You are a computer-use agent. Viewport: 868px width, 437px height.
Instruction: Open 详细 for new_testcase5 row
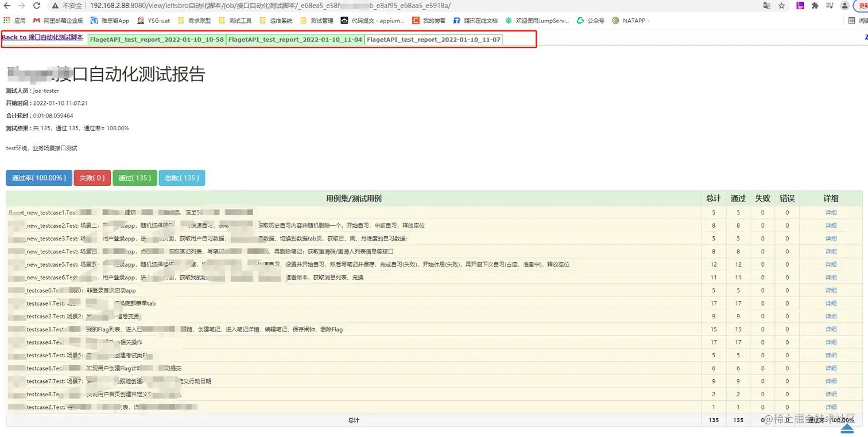coord(831,264)
